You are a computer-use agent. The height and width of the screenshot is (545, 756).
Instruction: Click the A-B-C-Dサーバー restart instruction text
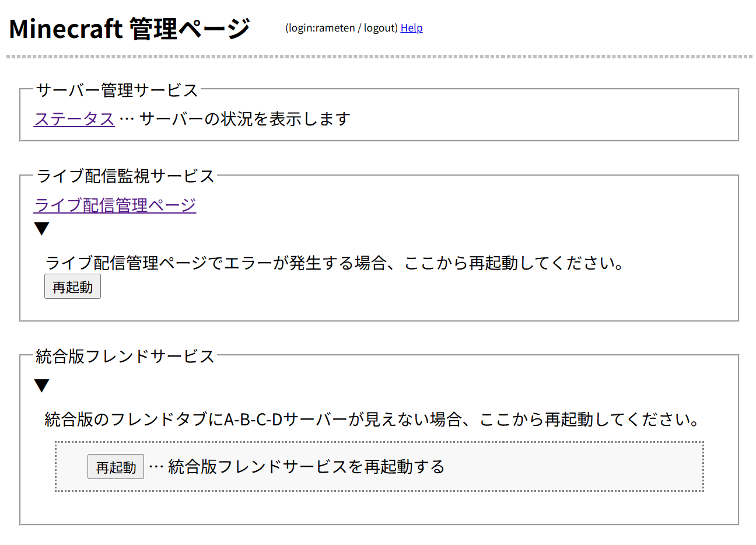point(372,419)
